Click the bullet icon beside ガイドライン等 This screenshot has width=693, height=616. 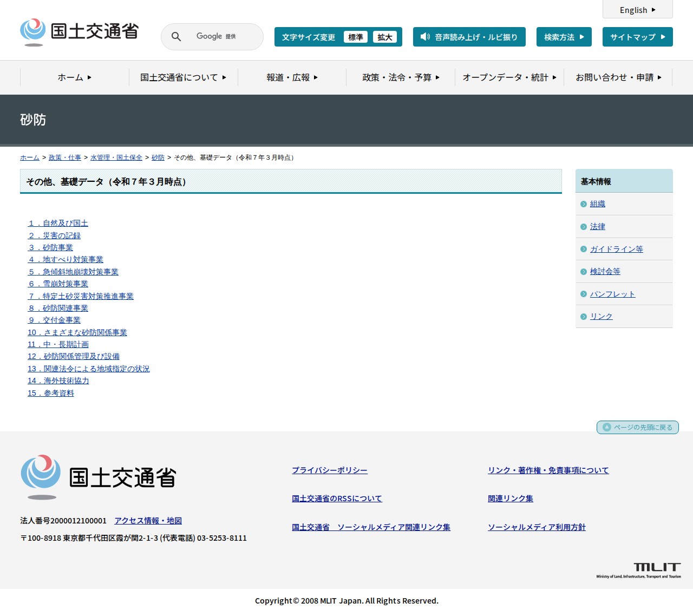point(584,249)
